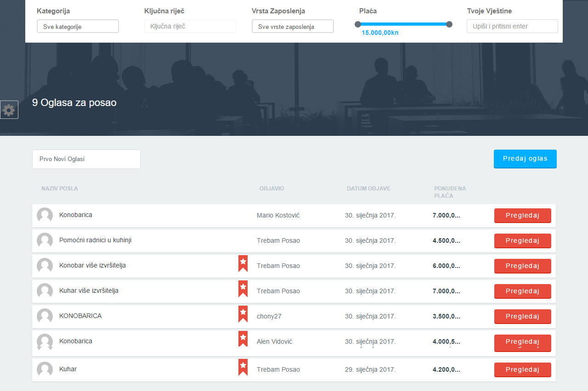Click Pregledaj for Pomoćni radnici u kuhinji
The height and width of the screenshot is (391, 588).
pos(523,241)
